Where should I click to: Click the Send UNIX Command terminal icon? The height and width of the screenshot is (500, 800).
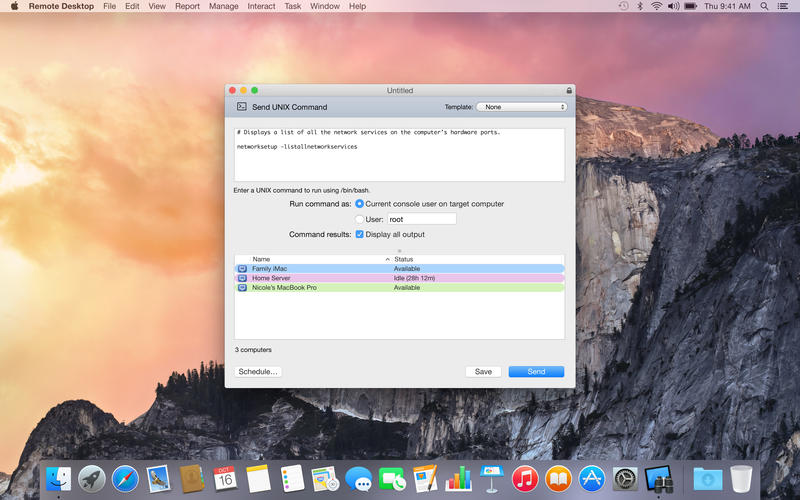[x=242, y=107]
